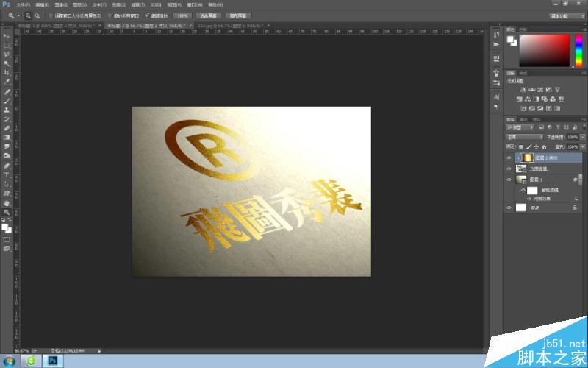Select the Lasso tool
The height and width of the screenshot is (368, 588).
[7, 54]
